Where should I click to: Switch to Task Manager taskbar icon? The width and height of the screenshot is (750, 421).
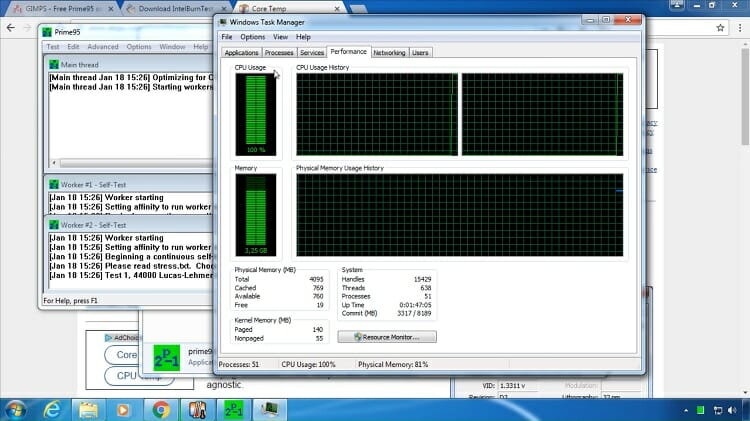pos(270,410)
